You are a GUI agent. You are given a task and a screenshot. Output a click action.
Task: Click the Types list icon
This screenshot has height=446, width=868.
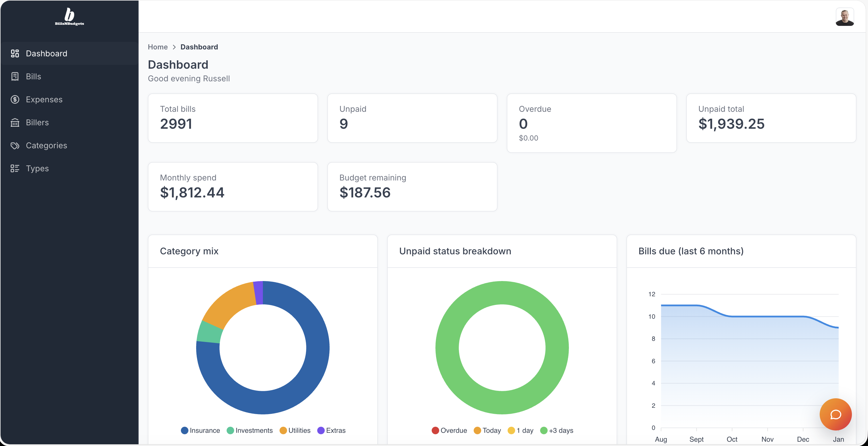coord(15,168)
